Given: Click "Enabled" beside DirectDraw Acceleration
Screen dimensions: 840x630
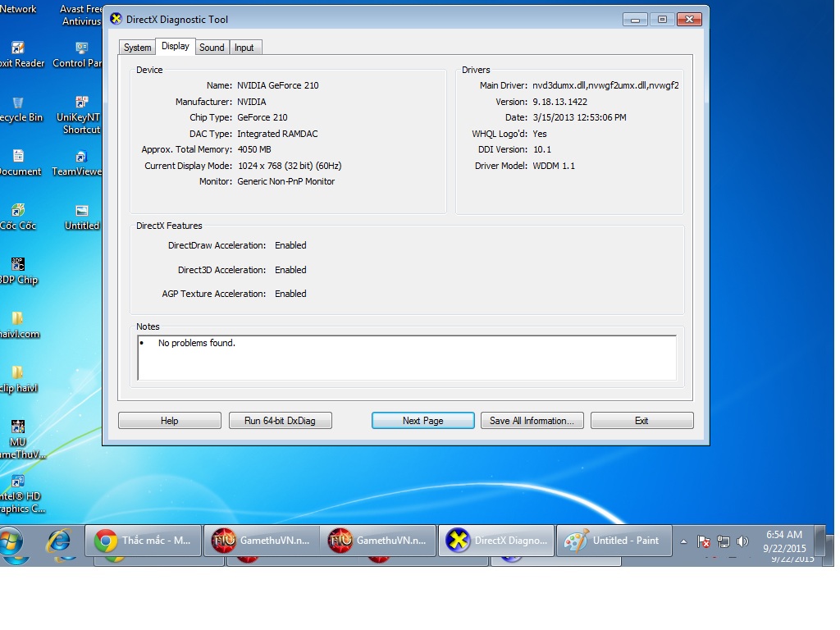Looking at the screenshot, I should coord(290,245).
